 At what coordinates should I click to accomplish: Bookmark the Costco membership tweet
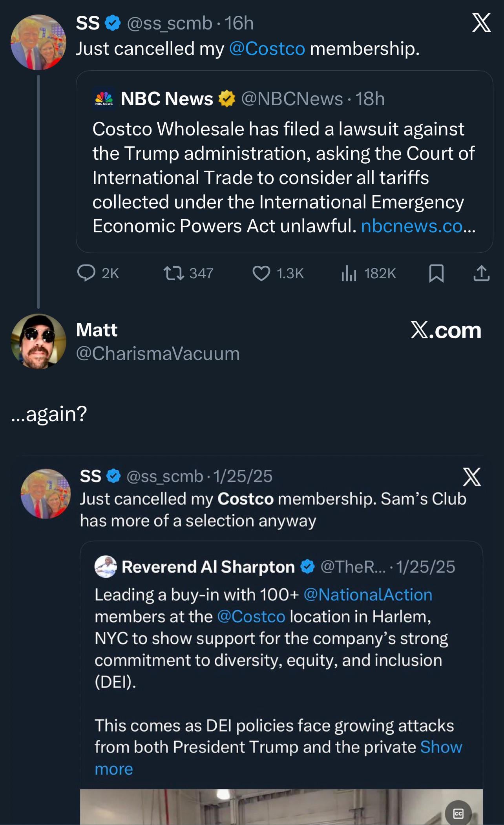coord(436,273)
